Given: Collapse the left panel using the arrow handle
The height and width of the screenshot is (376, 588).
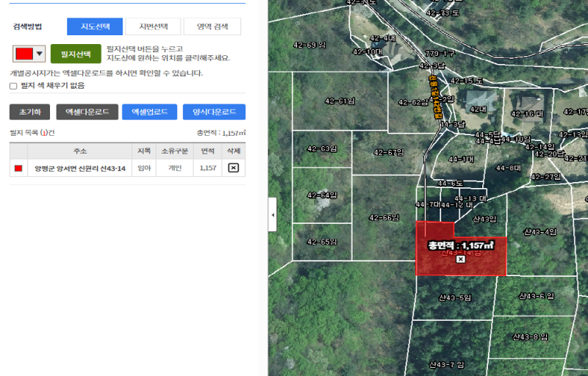Looking at the screenshot, I should click(273, 215).
